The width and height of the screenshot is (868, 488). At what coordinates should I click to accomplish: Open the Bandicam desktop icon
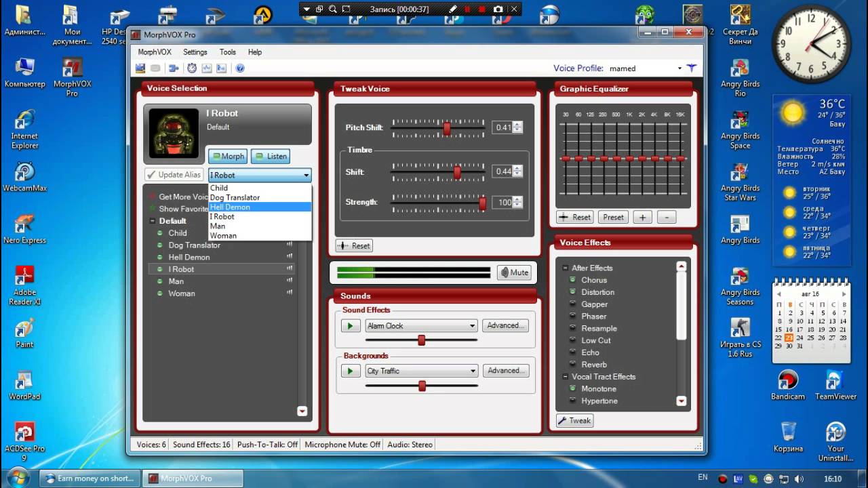788,385
